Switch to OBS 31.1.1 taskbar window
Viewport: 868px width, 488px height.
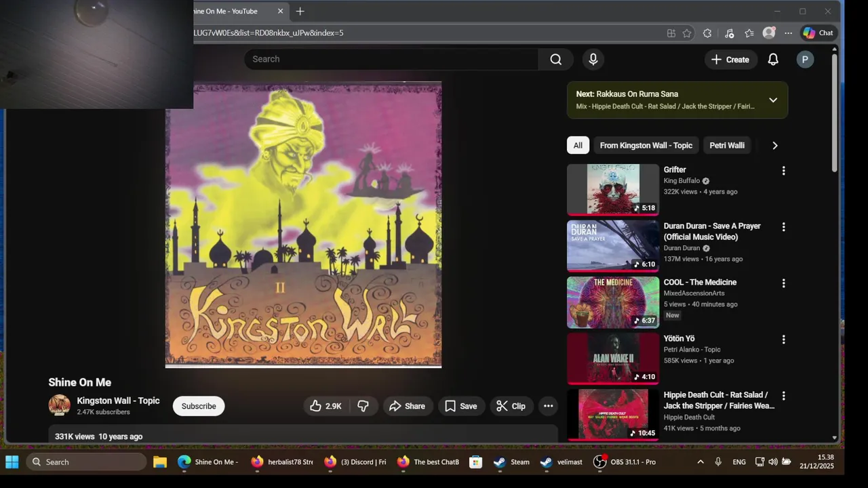click(625, 462)
